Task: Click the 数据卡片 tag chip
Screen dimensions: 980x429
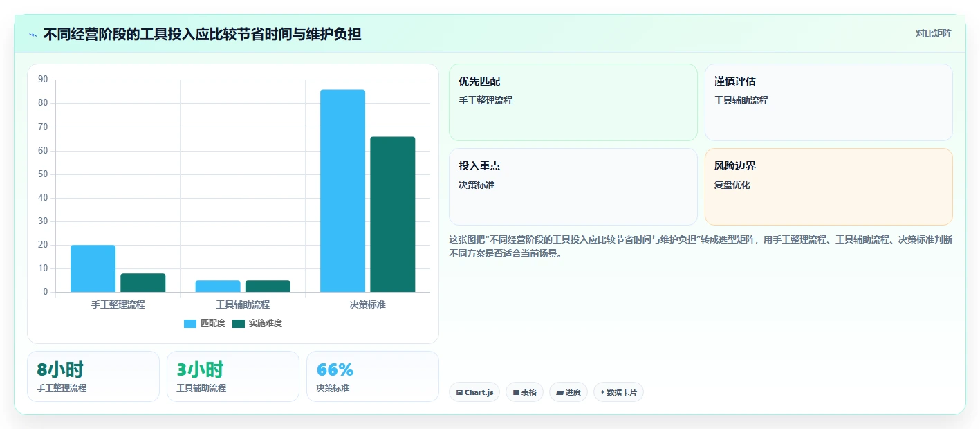Action: click(618, 392)
